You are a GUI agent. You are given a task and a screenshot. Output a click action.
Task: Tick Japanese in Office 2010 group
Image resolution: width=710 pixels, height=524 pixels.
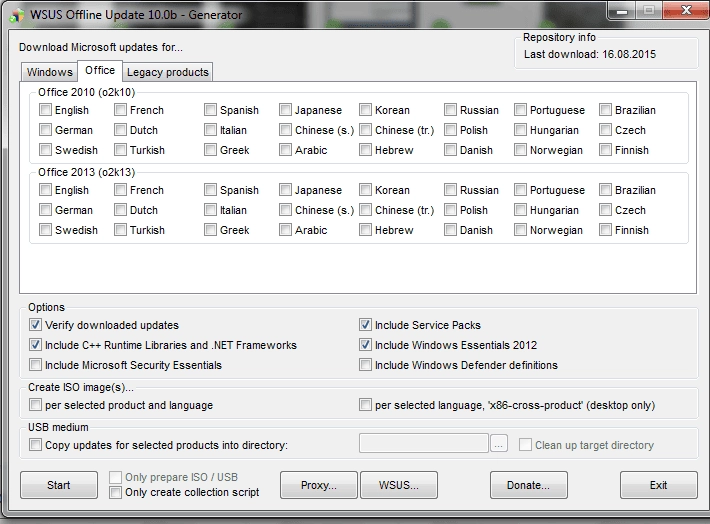(x=285, y=110)
